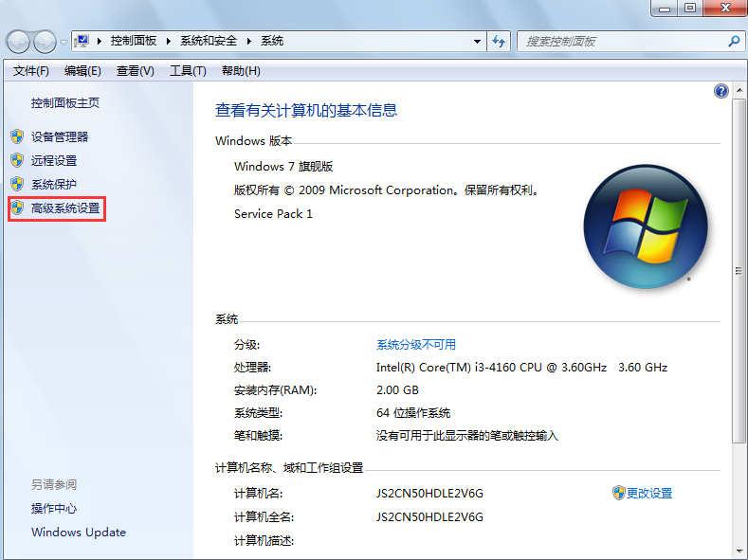Image resolution: width=748 pixels, height=560 pixels.
Task: Expand the address bar history dropdown
Action: point(478,42)
